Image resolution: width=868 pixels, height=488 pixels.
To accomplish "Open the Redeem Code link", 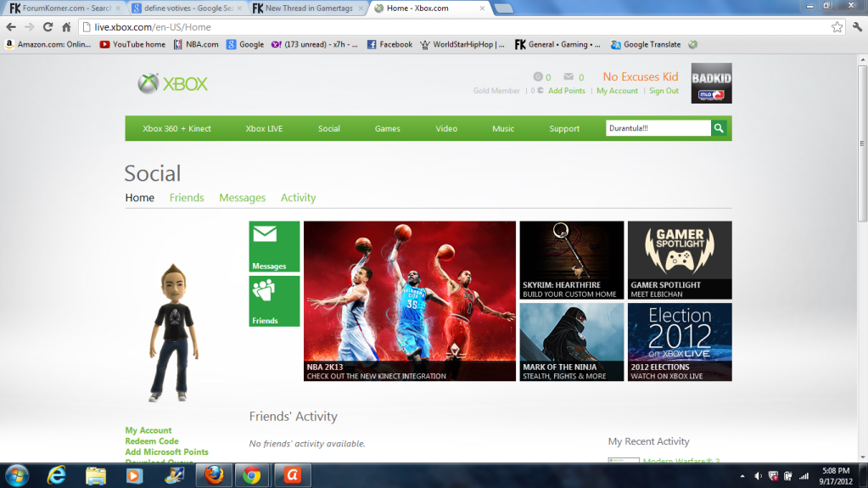I will [152, 441].
